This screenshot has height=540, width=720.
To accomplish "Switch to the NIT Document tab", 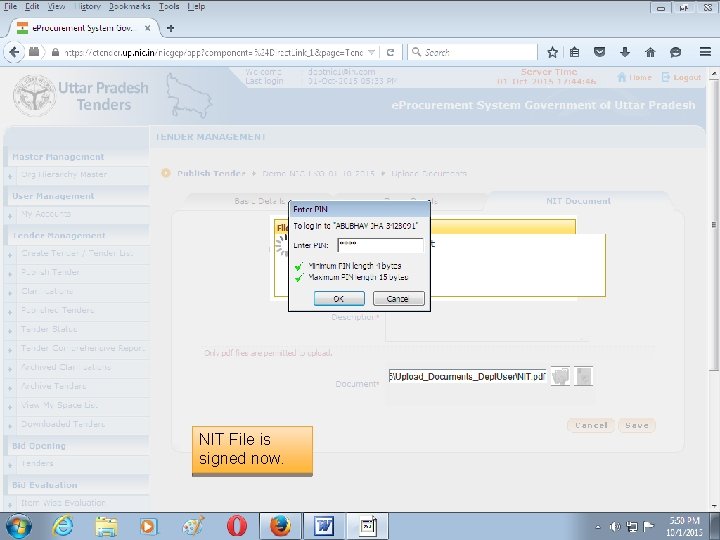I will (578, 201).
